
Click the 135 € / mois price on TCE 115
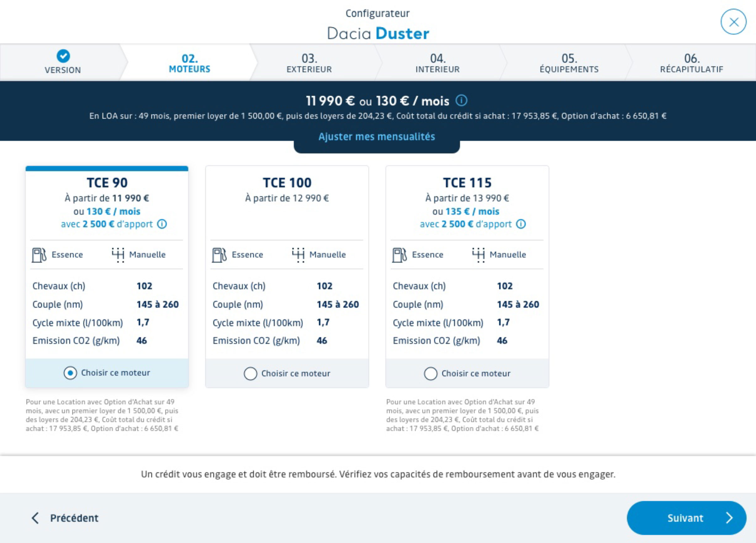pos(472,211)
